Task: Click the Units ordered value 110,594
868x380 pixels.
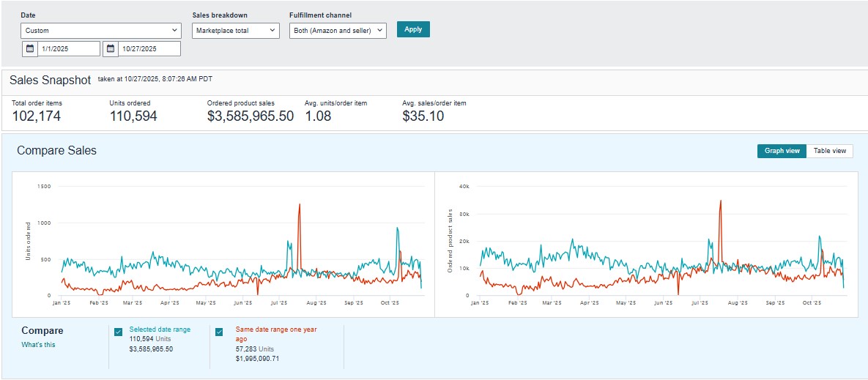Action: 133,116
